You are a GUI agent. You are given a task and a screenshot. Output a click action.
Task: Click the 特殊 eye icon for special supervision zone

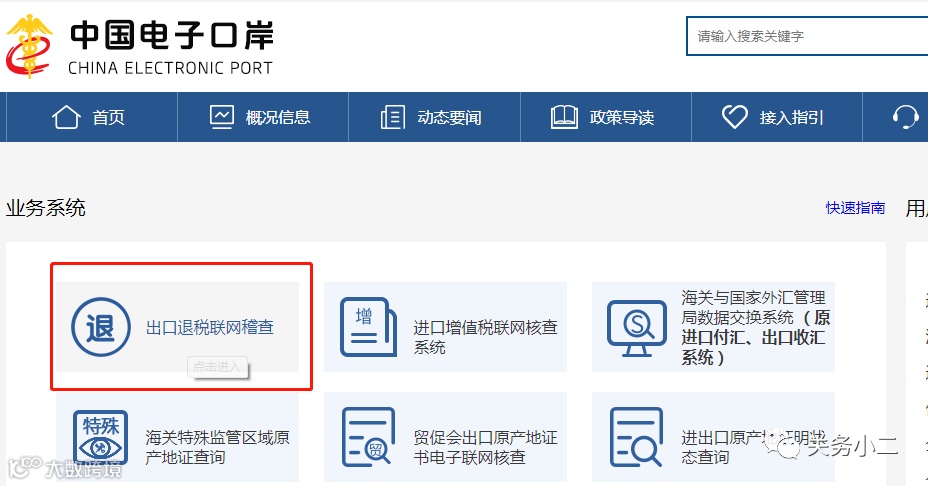pyautogui.click(x=101, y=438)
